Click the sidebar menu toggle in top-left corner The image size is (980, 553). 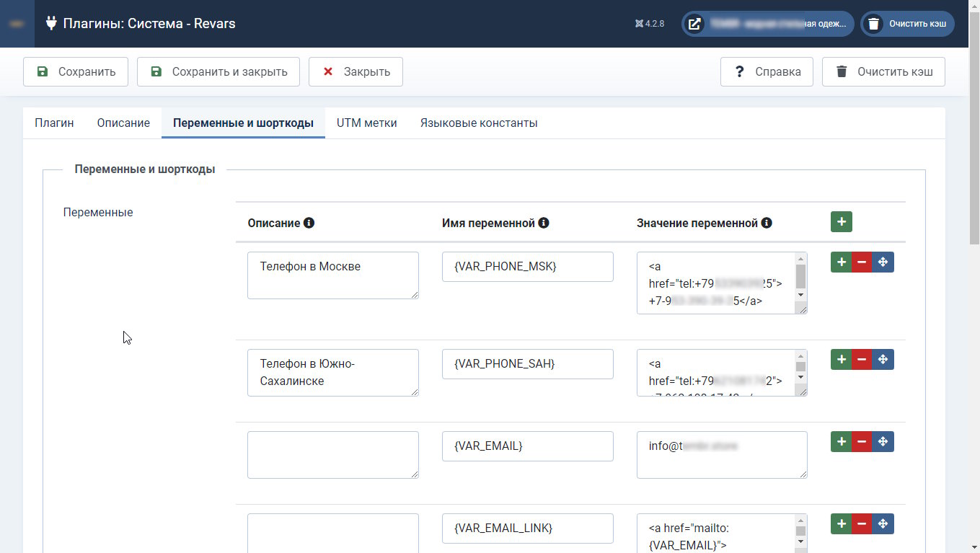17,24
